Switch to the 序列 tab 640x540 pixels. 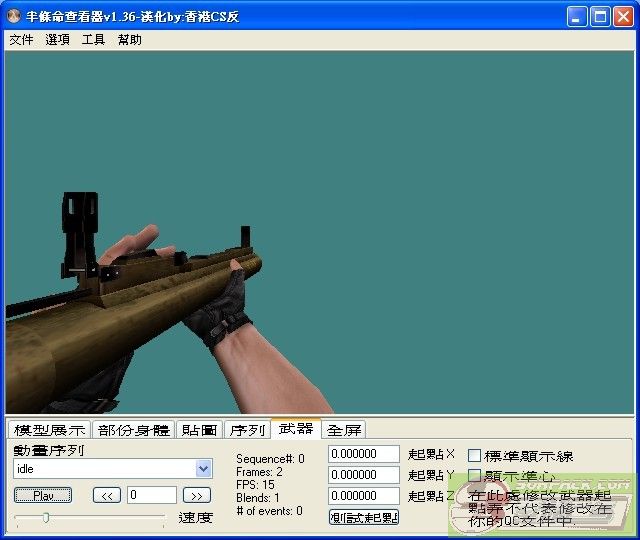(x=247, y=430)
